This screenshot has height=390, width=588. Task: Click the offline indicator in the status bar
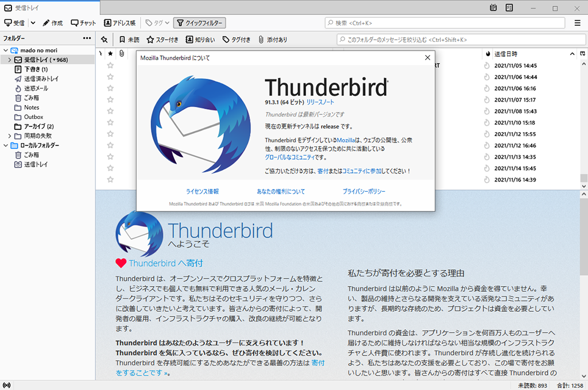point(6,384)
